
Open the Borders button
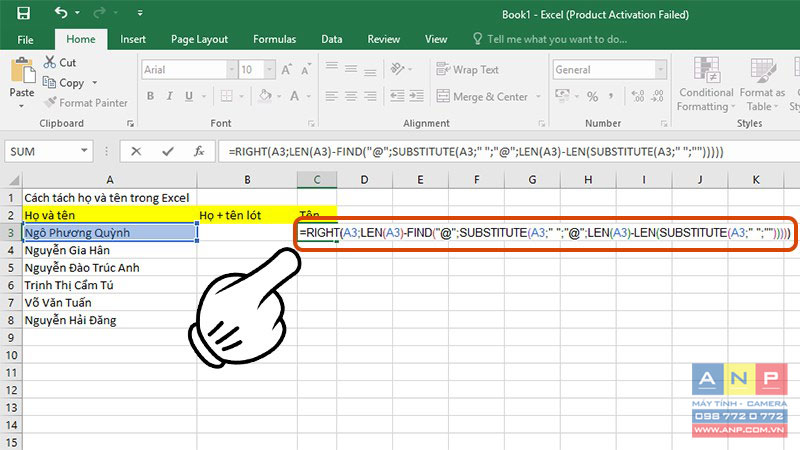227,96
